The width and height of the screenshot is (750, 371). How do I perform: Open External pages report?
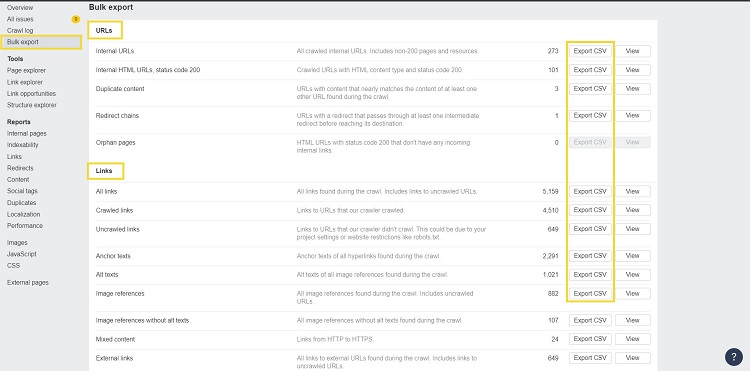(28, 283)
